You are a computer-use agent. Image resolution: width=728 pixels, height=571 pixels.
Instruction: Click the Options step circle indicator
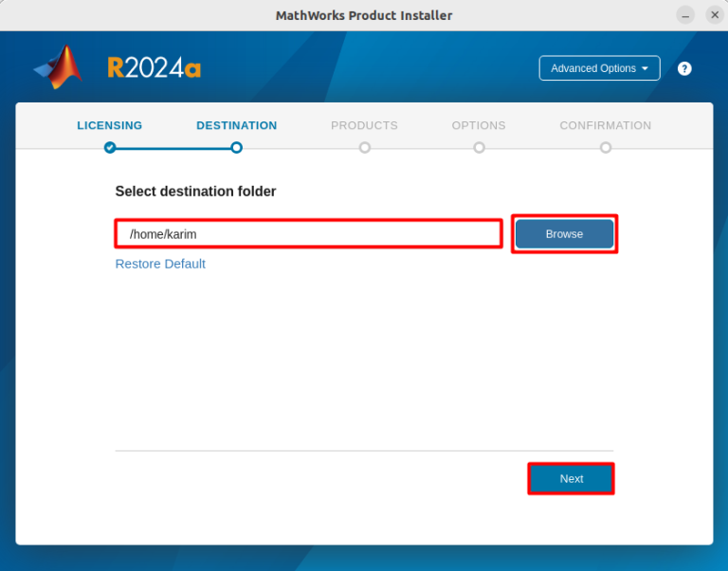click(479, 147)
